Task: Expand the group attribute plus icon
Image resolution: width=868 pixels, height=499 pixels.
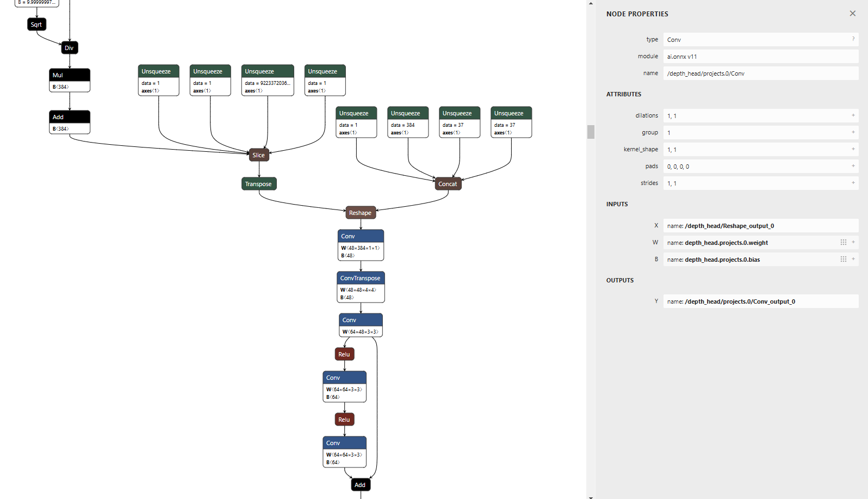Action: 853,132
